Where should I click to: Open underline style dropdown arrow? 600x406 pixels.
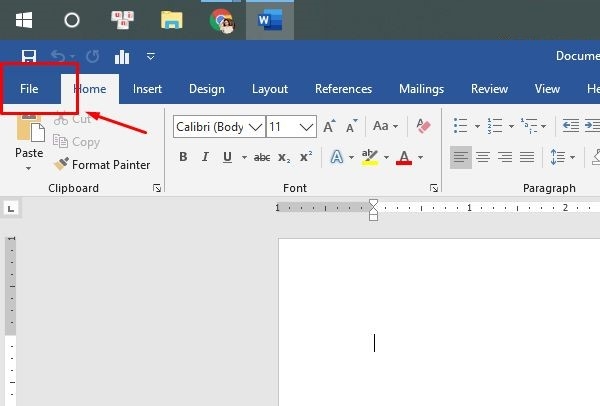coord(244,157)
